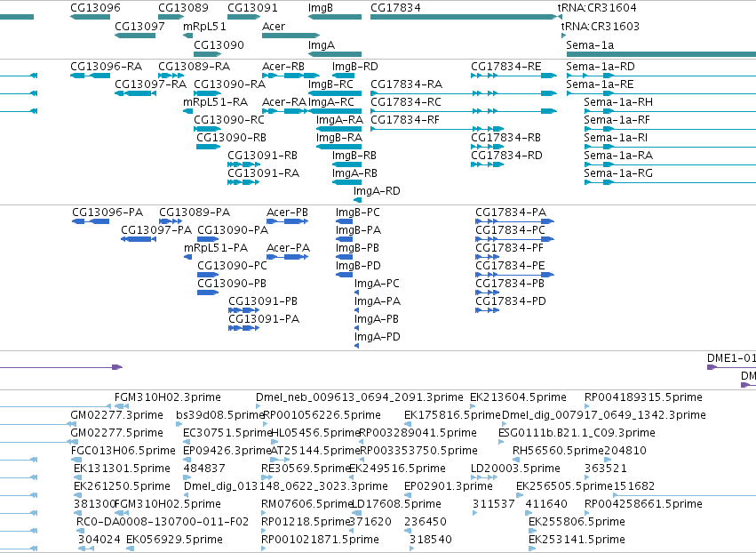Screen dimensions: 756x553
Task: Select the mRpL51-PA protein label
Action: click(216, 248)
